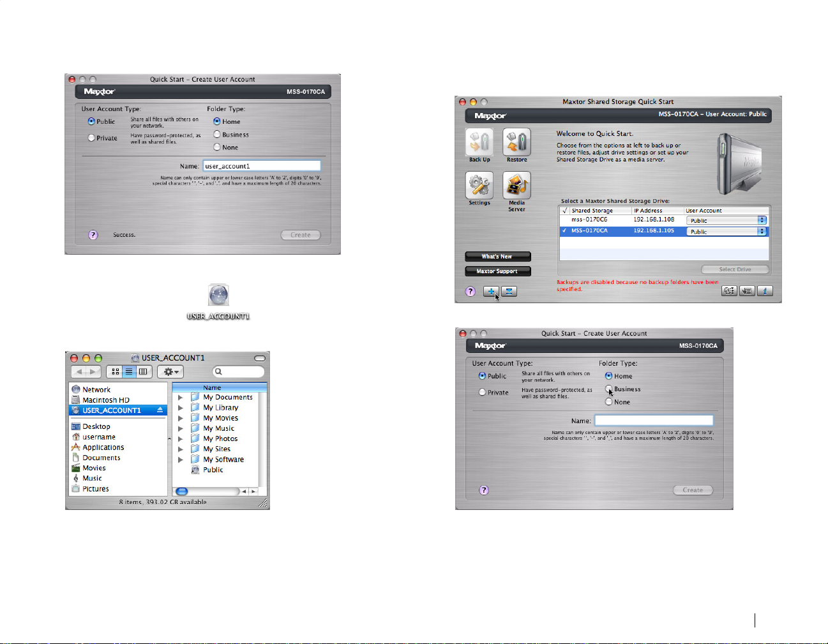The width and height of the screenshot is (828, 644).
Task: Choose Business folder in the user_account1 window
Action: [x=217, y=135]
